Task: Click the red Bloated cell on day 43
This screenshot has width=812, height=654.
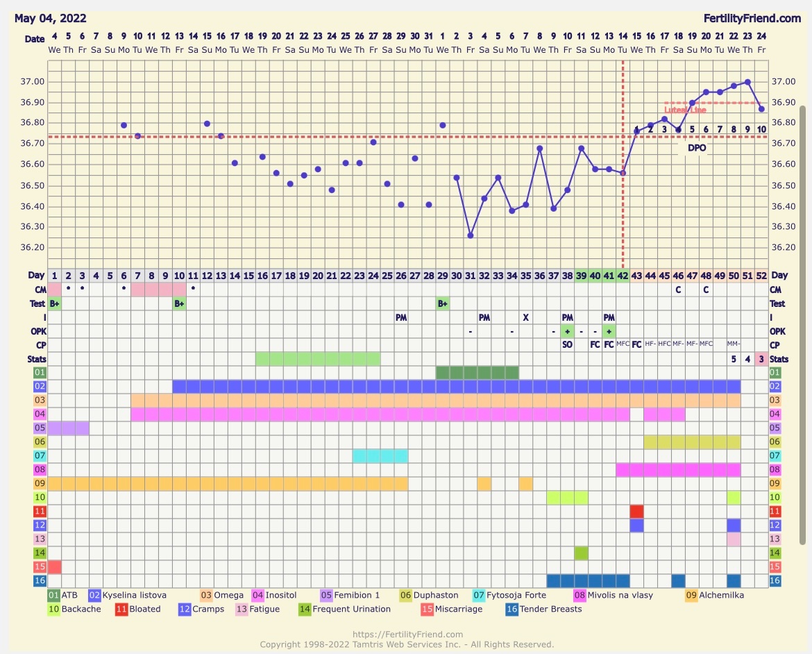Action: (x=636, y=512)
